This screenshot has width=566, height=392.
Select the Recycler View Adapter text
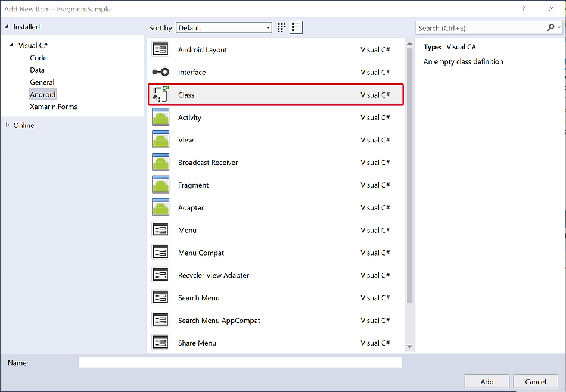tap(213, 275)
